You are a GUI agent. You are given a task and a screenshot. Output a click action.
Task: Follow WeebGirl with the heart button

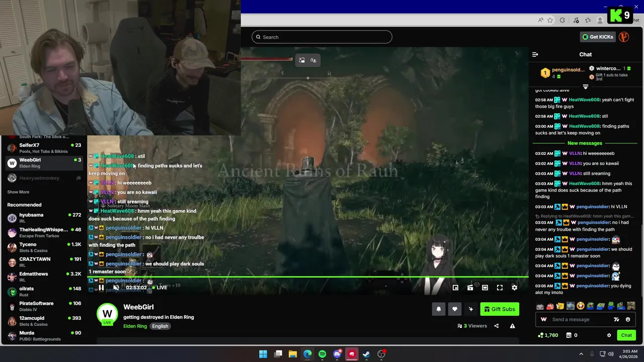454,309
